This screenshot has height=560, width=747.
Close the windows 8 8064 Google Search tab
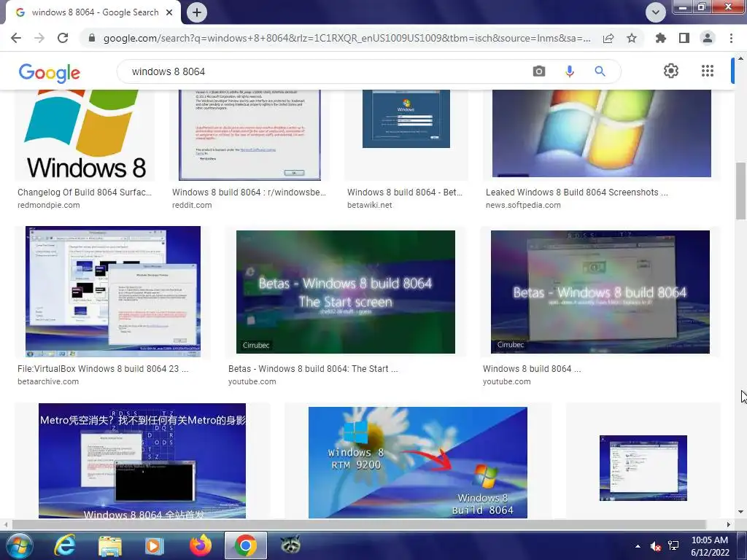(x=169, y=12)
